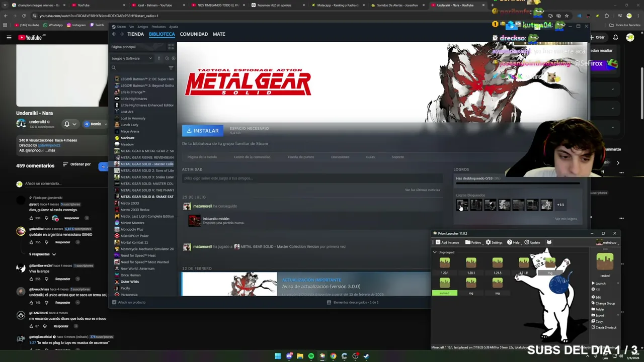Open Folders dropdown in Prism Launcher

point(473,242)
